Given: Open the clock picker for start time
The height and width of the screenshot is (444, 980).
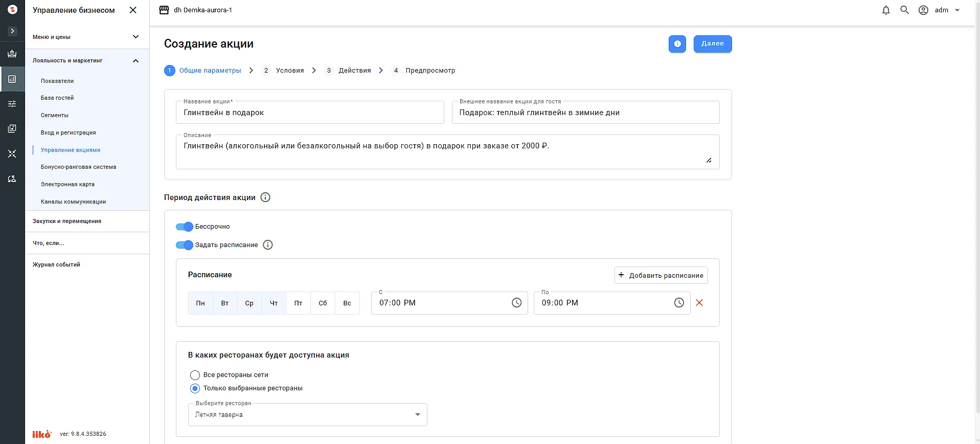Looking at the screenshot, I should pos(517,303).
